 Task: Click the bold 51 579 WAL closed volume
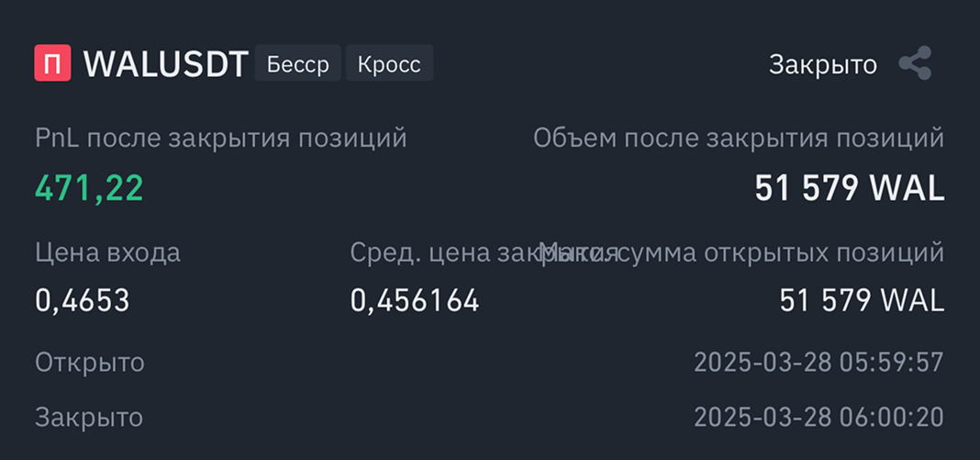tap(849, 188)
